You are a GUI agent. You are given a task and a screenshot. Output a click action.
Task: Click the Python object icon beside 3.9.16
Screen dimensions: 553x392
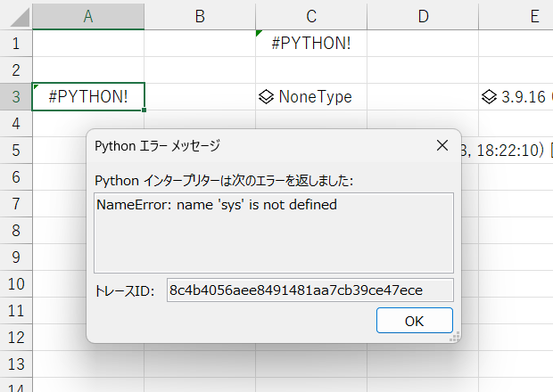point(489,96)
